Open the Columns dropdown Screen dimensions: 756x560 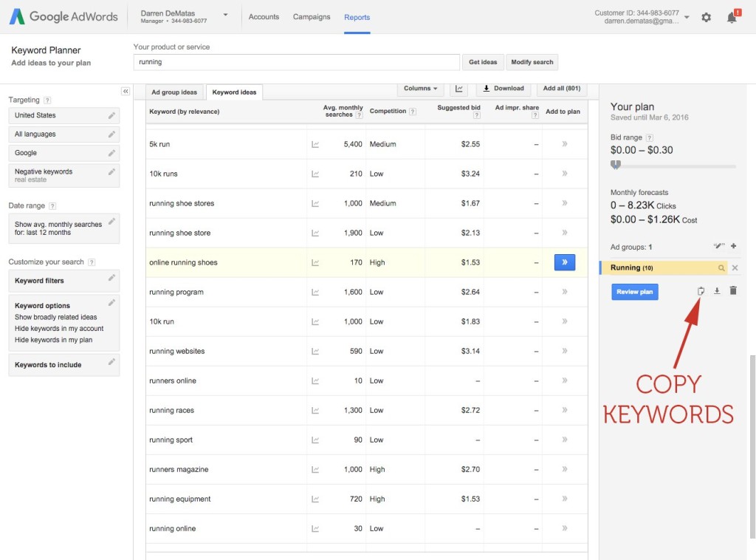(x=421, y=89)
